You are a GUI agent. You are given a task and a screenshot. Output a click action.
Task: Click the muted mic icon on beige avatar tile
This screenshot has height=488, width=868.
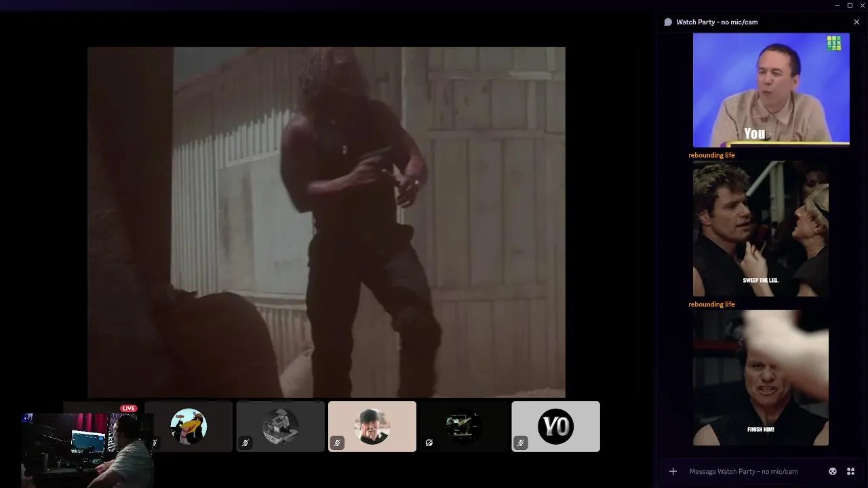(337, 443)
